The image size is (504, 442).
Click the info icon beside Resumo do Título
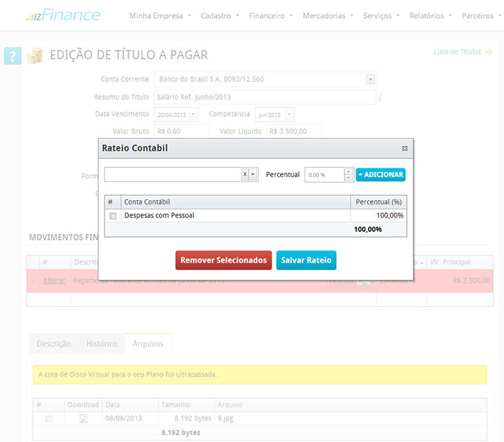coord(380,97)
